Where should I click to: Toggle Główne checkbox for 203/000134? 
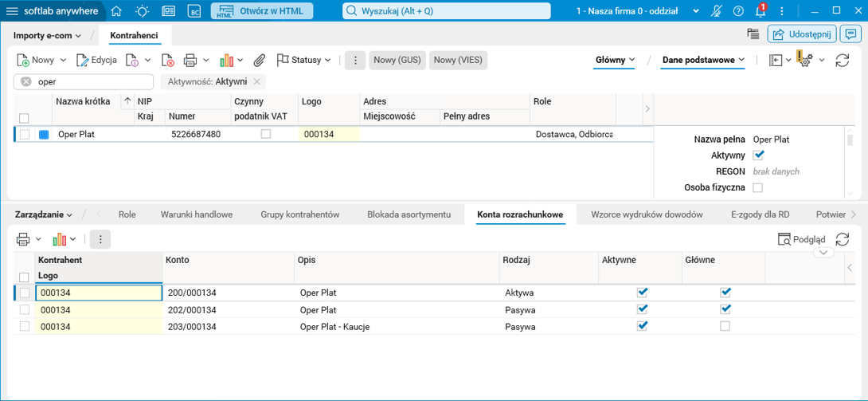[x=725, y=326]
